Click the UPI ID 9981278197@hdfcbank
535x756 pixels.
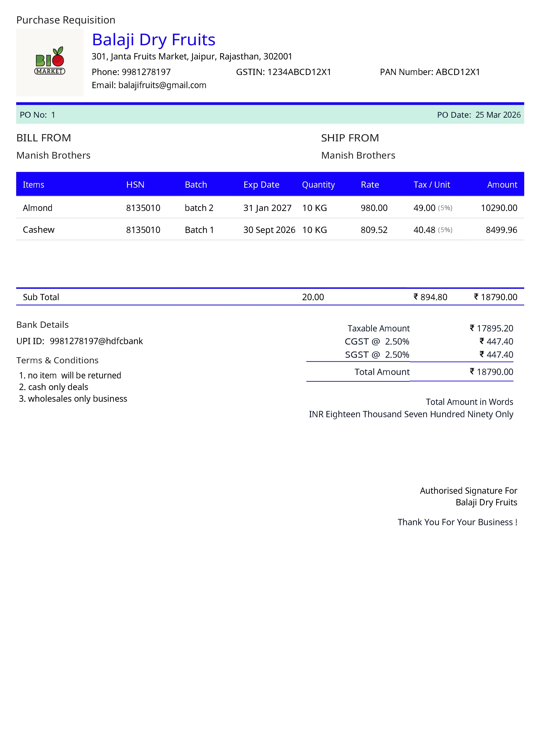96,341
